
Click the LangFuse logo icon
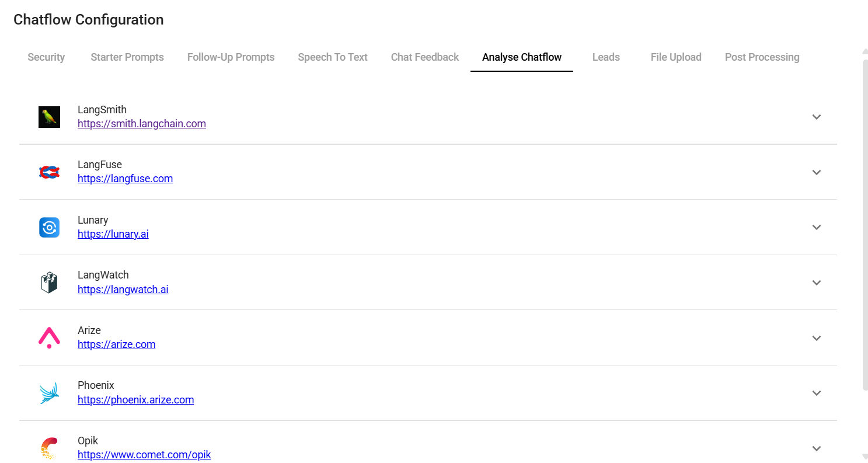click(49, 172)
